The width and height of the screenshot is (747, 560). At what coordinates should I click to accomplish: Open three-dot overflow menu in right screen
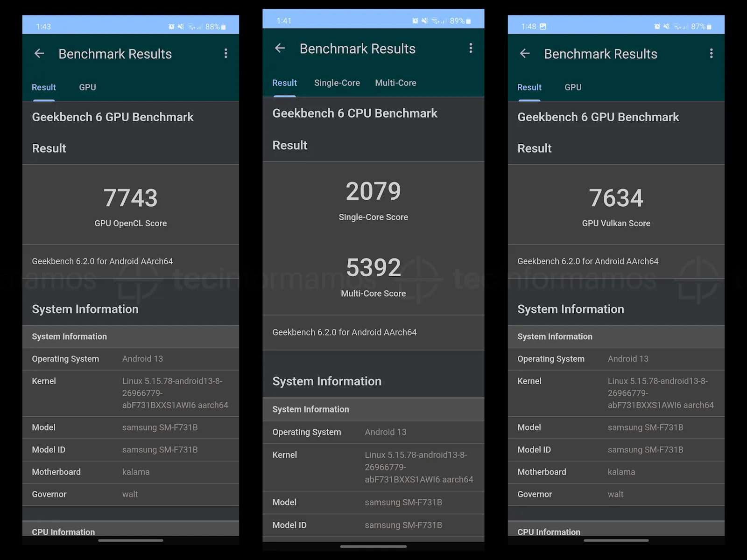coord(711,54)
